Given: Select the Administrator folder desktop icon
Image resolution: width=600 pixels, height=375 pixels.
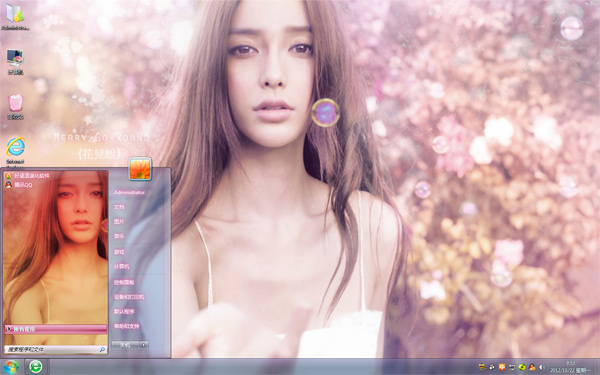Looking at the screenshot, I should [x=15, y=17].
